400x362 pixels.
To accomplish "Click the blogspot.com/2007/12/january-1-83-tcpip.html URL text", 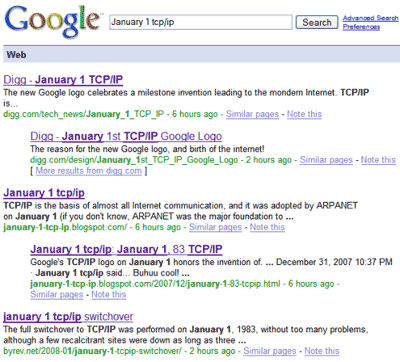I will 155,284.
